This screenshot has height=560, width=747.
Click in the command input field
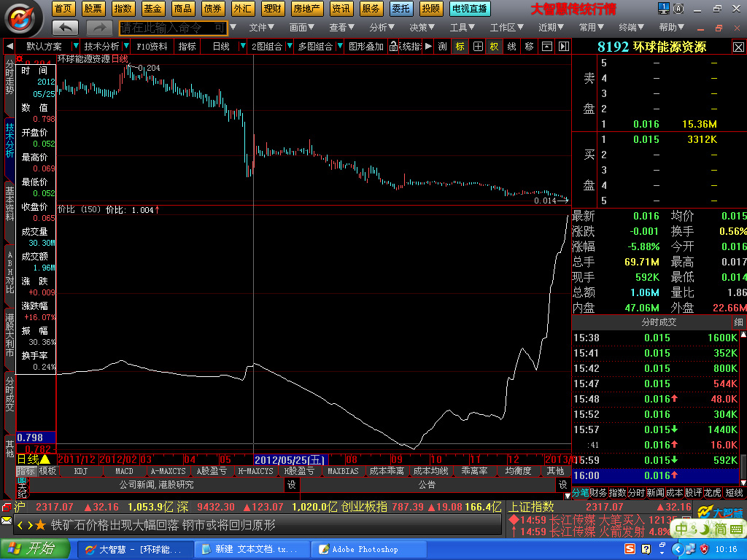click(173, 28)
